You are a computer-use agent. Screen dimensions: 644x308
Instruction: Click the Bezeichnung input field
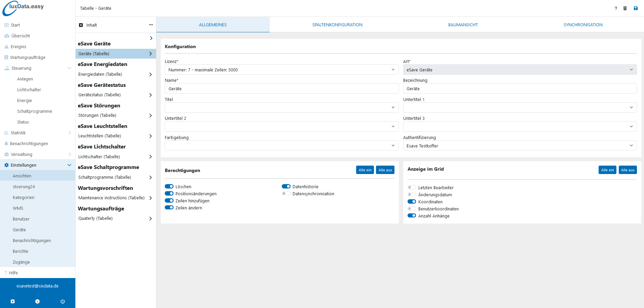pyautogui.click(x=520, y=89)
